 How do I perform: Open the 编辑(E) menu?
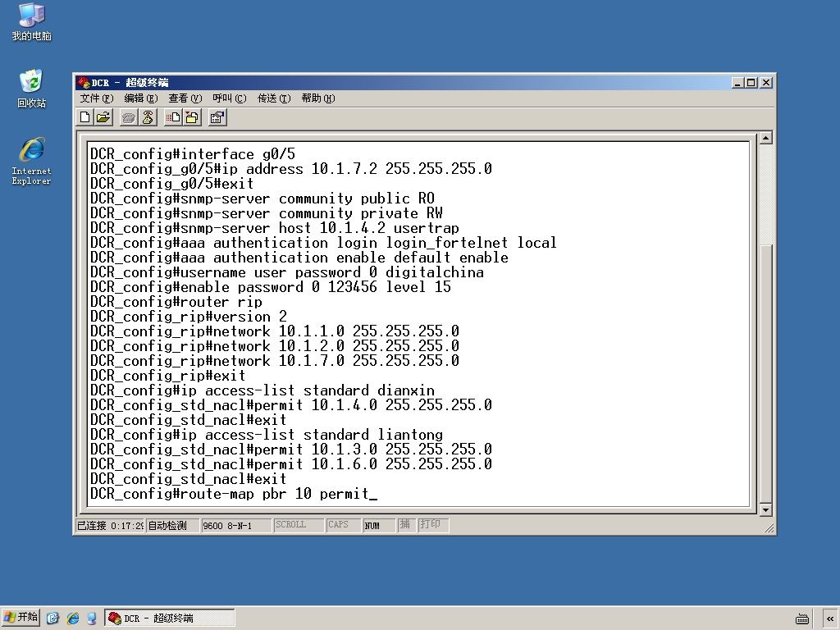(x=141, y=98)
